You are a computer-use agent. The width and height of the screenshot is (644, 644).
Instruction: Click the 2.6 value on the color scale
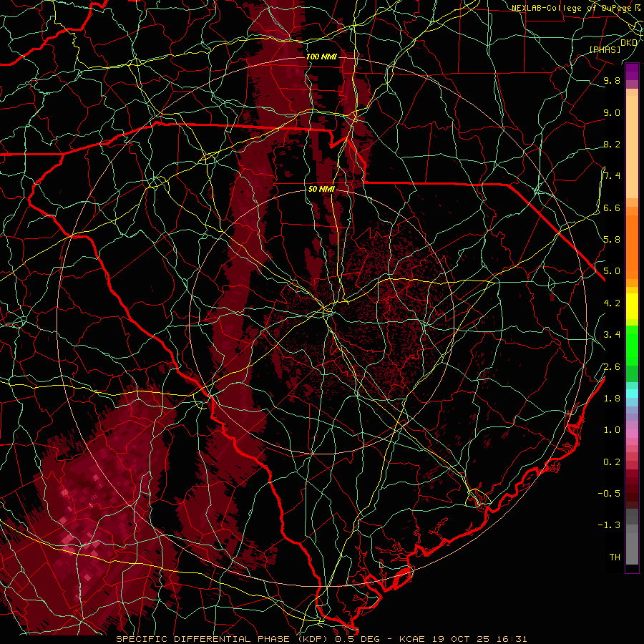tap(612, 366)
